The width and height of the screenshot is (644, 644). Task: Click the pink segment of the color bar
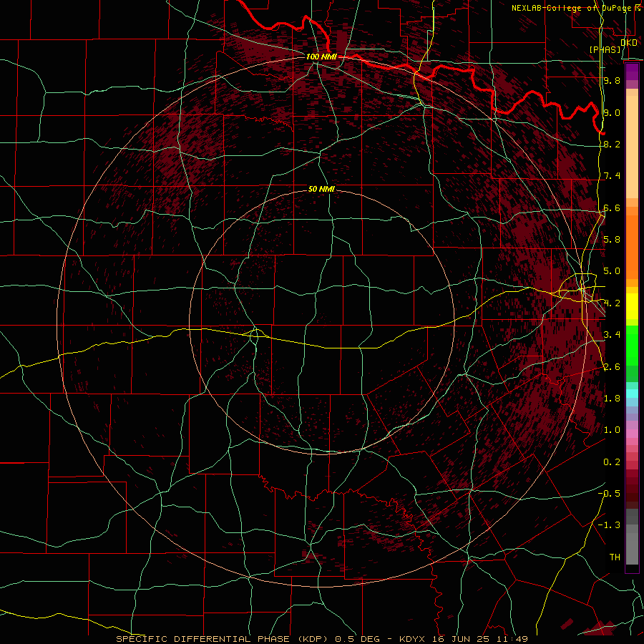tap(632, 434)
